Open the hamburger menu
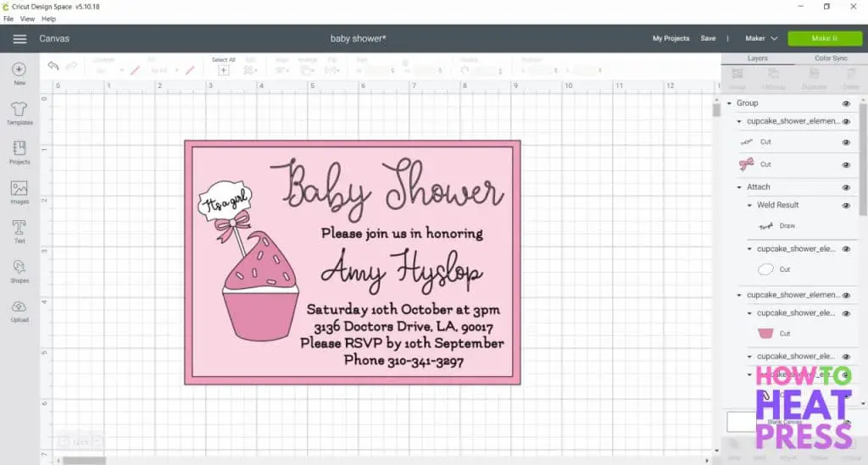This screenshot has width=868, height=465. click(x=20, y=39)
